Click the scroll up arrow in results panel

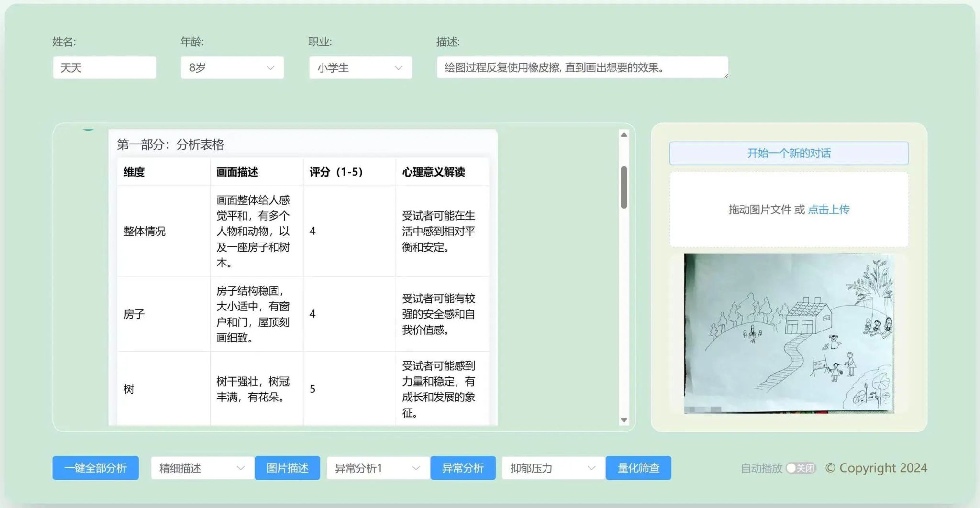624,135
